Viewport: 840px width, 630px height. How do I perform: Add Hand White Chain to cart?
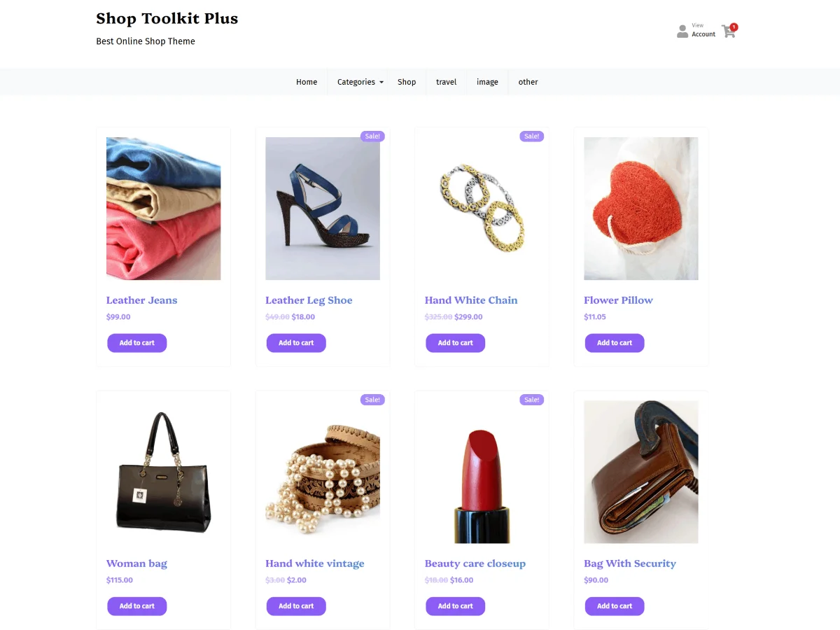pos(455,343)
